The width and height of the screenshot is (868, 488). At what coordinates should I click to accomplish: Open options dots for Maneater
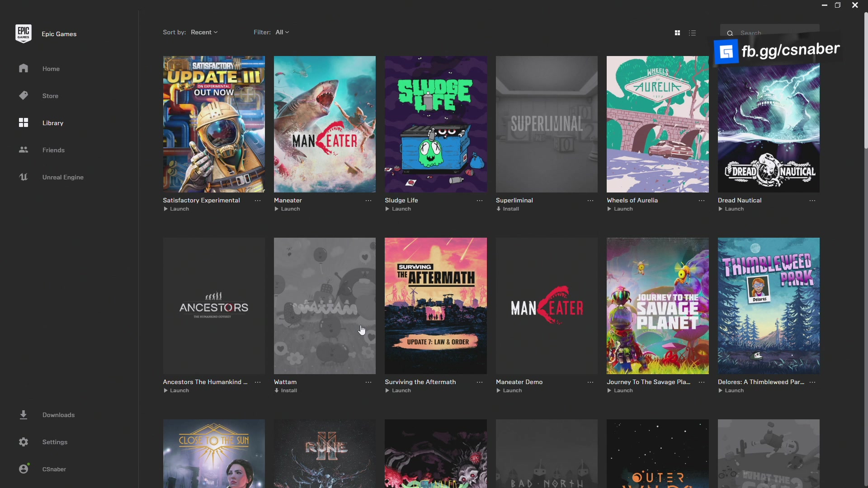[x=368, y=201]
